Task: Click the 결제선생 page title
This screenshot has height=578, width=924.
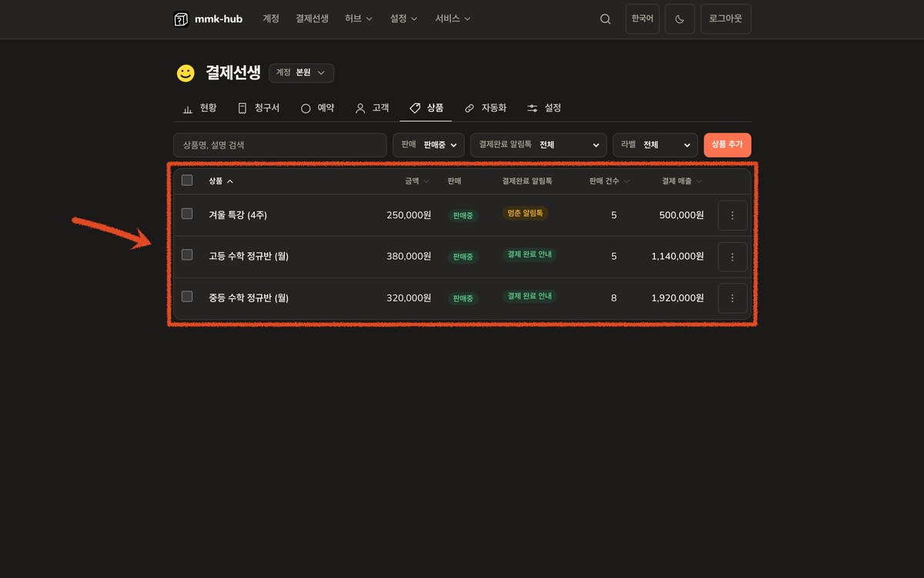Action: click(233, 73)
